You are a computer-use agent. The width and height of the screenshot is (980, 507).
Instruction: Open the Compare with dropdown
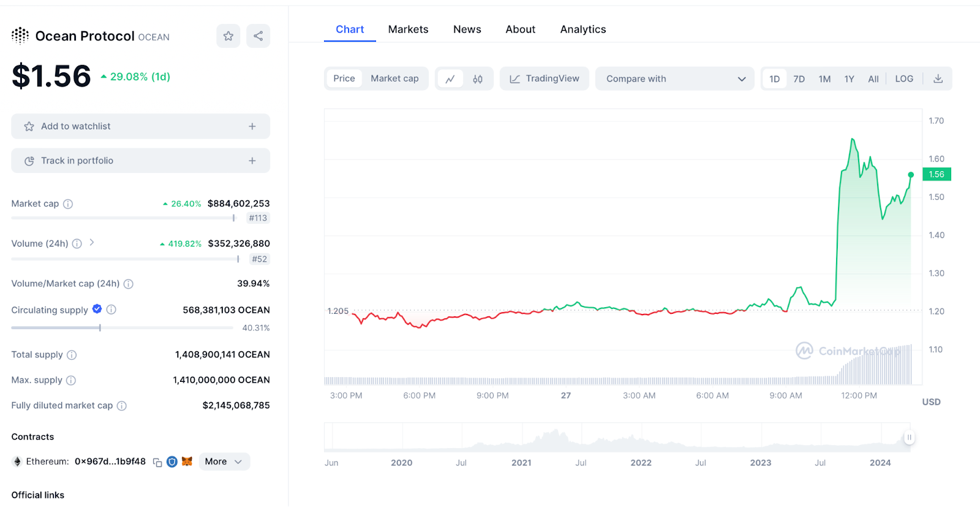tap(675, 78)
